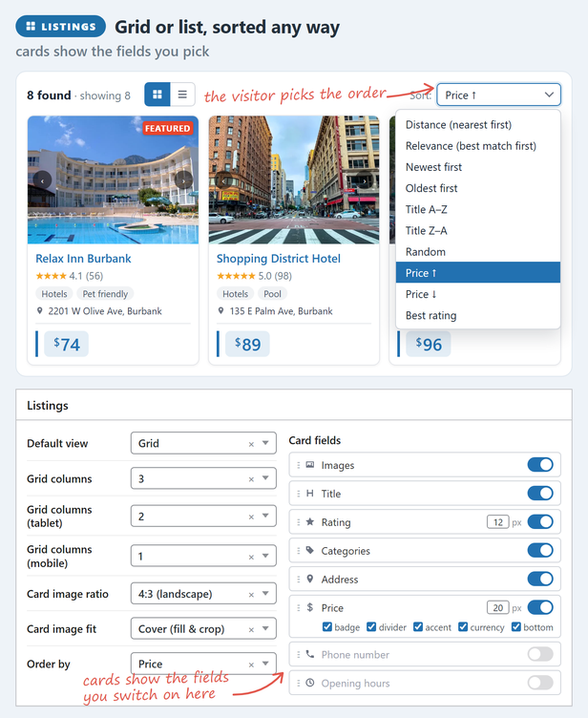
Task: Grab the Title field drag handle
Action: 298,494
